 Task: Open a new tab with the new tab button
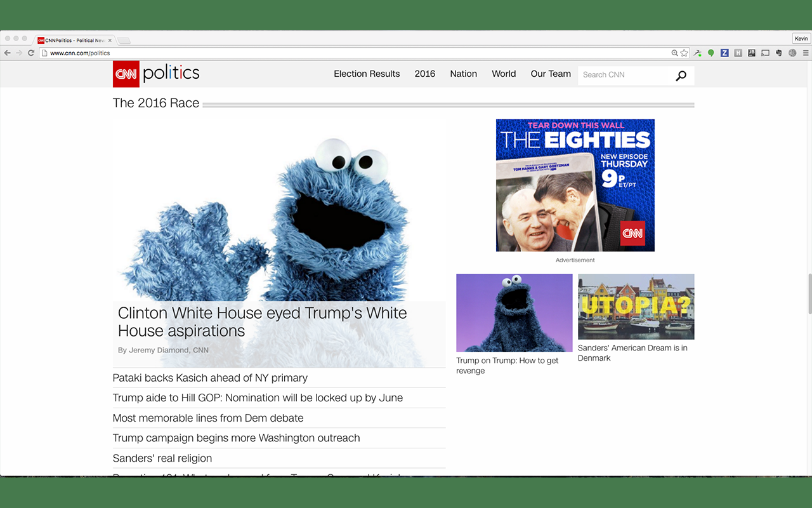pos(124,41)
